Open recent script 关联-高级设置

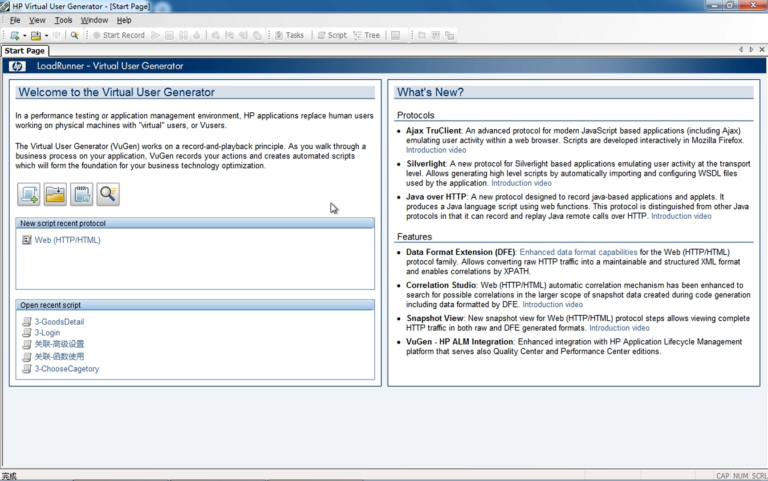click(x=59, y=344)
